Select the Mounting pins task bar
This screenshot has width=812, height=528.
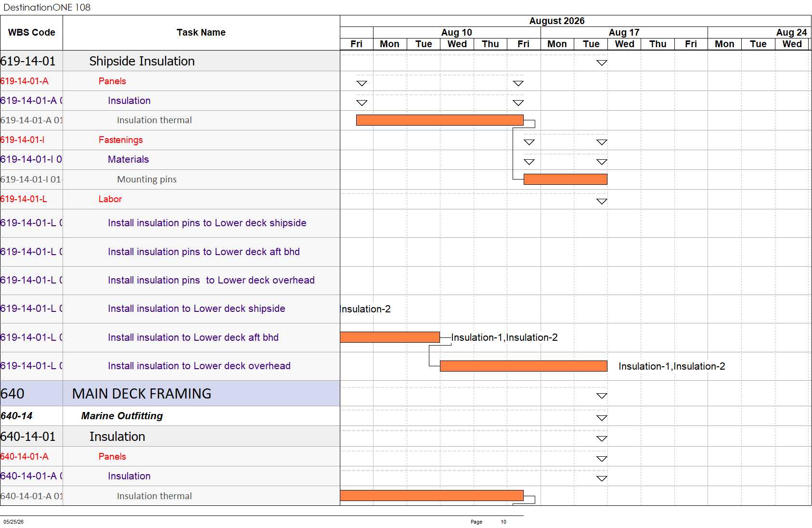click(565, 180)
